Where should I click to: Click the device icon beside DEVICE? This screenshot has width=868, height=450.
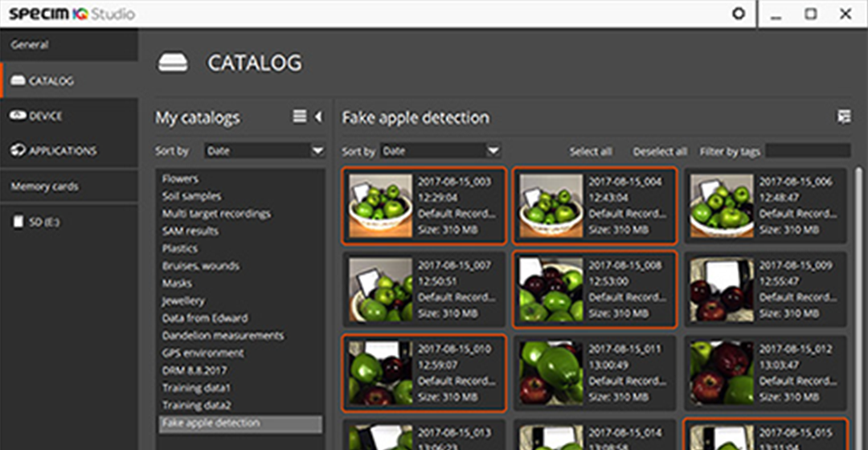click(18, 115)
